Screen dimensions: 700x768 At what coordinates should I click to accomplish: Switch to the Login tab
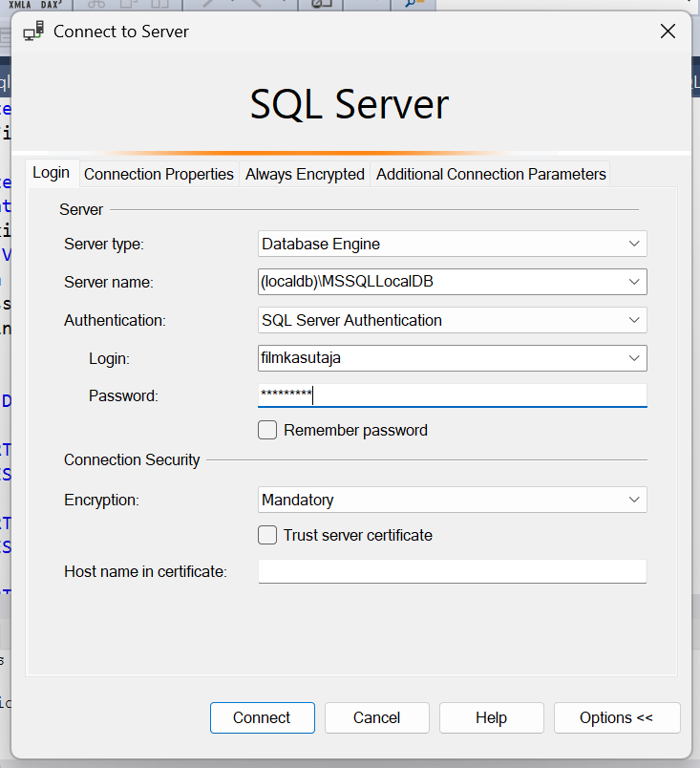pyautogui.click(x=52, y=173)
